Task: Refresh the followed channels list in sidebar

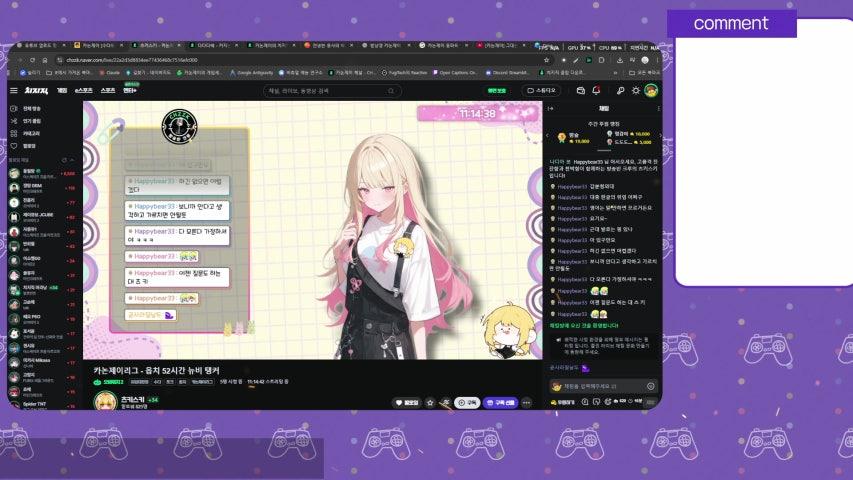Action: coord(64,160)
